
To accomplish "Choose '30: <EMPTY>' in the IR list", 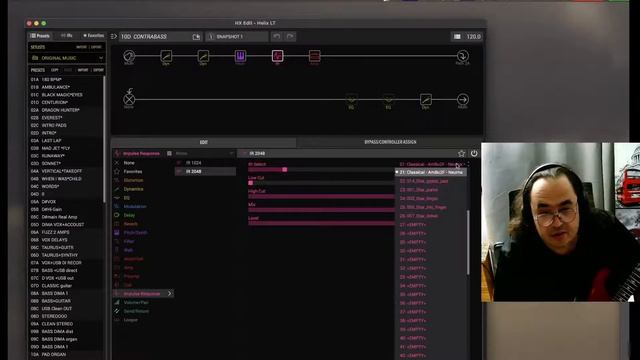I will [x=431, y=251].
